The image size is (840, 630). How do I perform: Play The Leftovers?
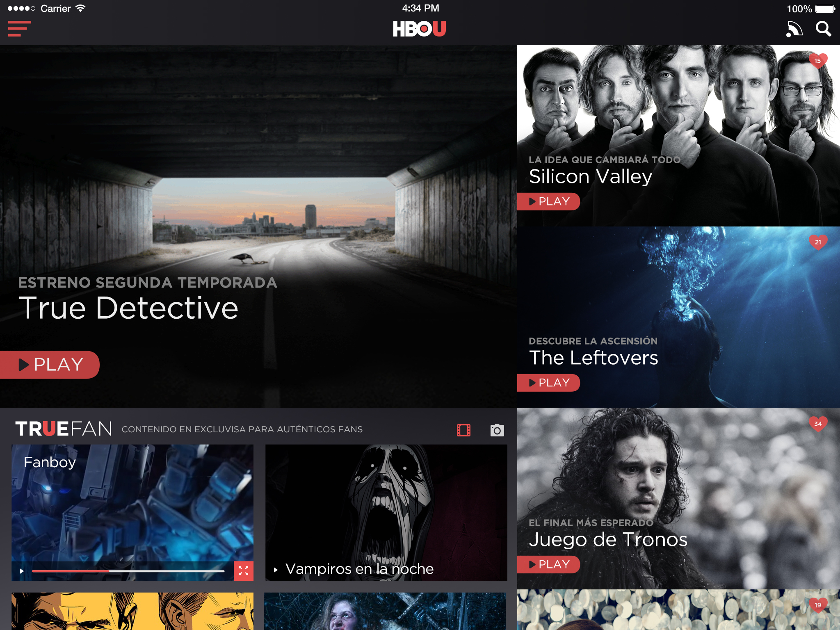pos(548,383)
